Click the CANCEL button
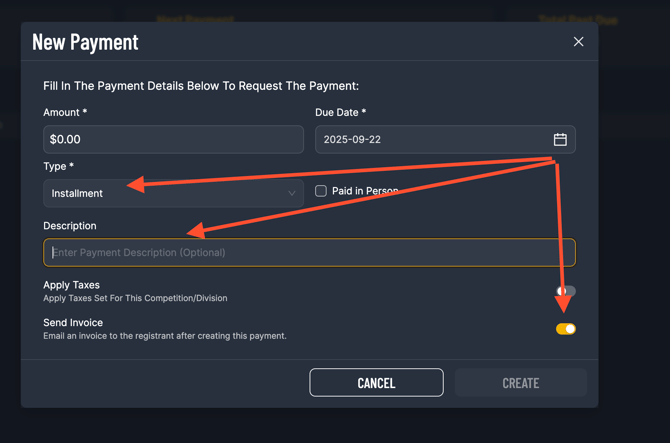Image resolution: width=670 pixels, height=443 pixels. pos(376,383)
